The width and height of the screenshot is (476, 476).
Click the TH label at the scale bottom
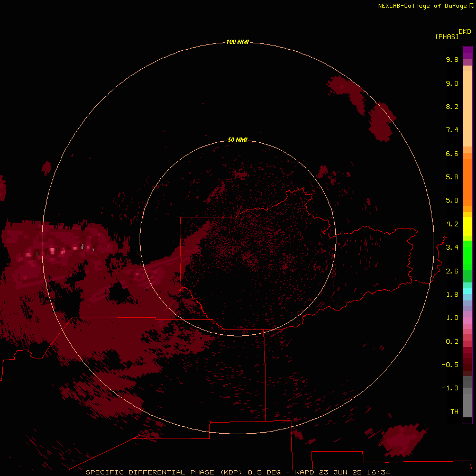(x=454, y=412)
